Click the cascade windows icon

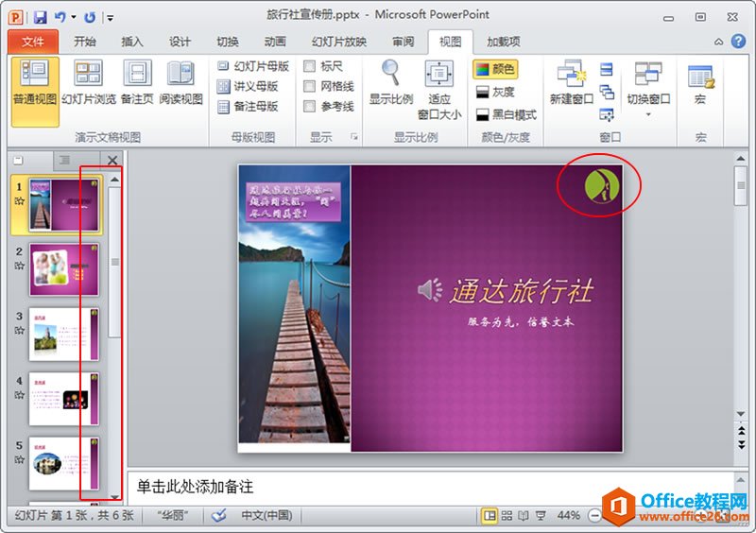pos(607,92)
